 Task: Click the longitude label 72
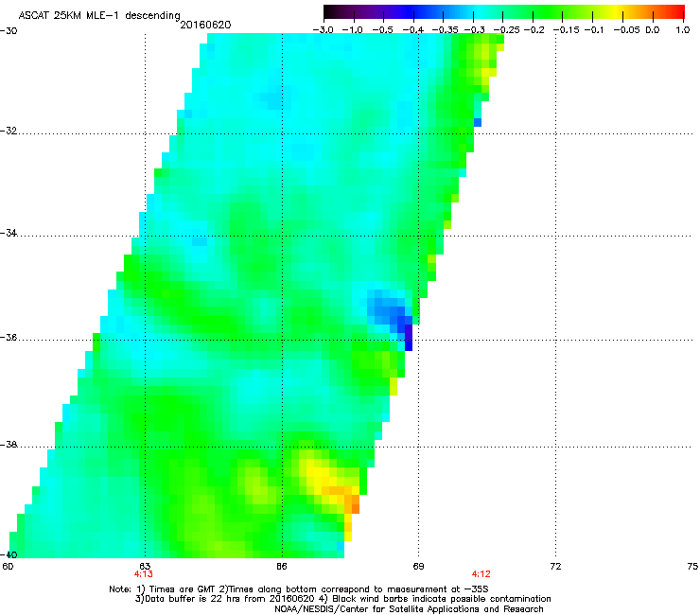[x=555, y=567]
